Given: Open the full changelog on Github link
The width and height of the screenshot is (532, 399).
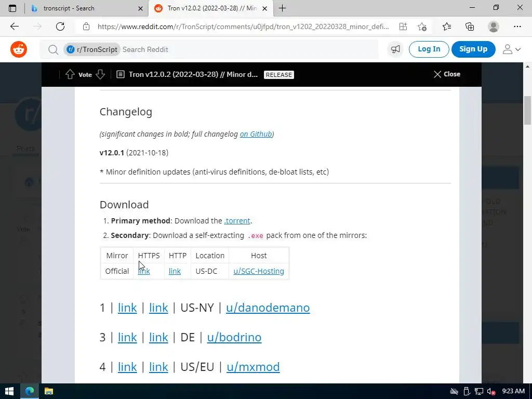Looking at the screenshot, I should click(256, 134).
